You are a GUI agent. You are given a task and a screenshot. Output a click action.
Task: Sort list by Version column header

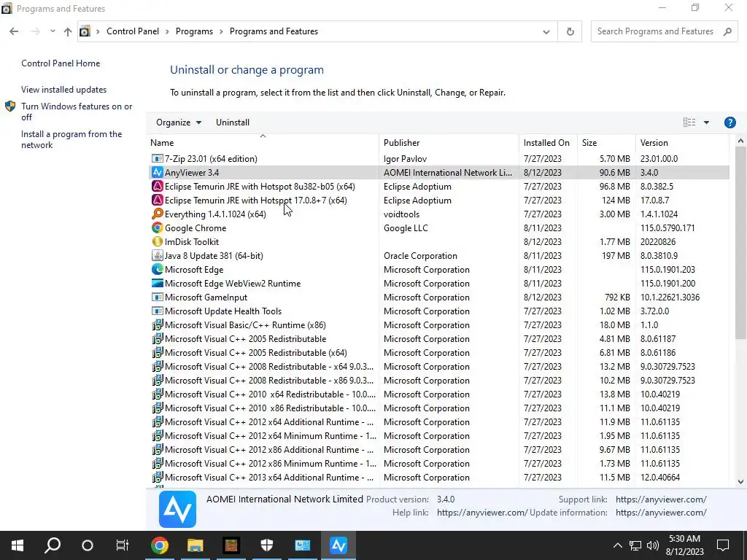(682, 142)
